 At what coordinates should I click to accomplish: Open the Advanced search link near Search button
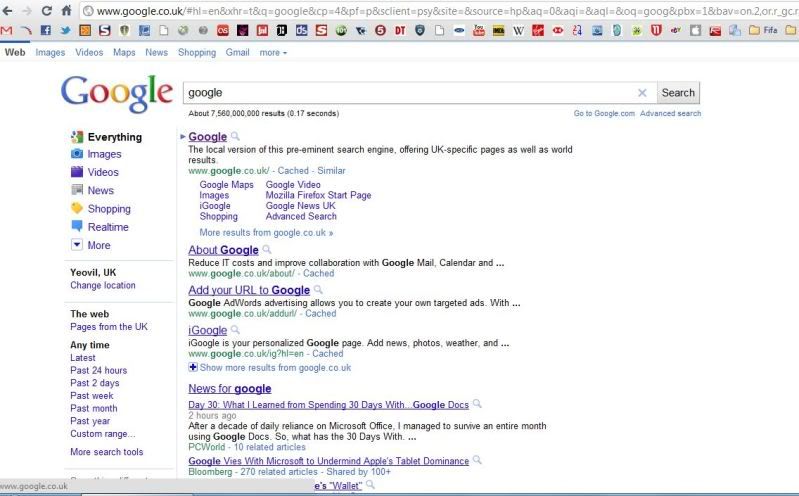pos(671,113)
